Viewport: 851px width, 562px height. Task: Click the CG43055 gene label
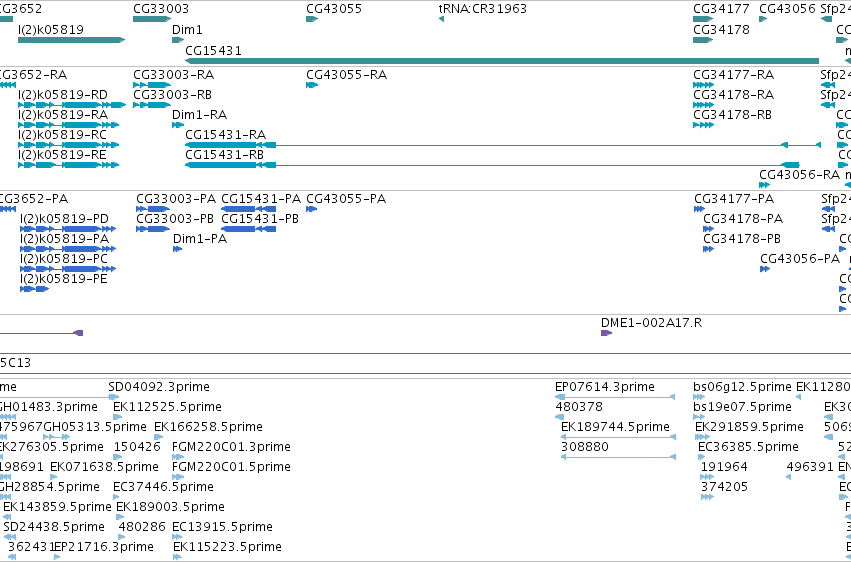pyautogui.click(x=334, y=9)
